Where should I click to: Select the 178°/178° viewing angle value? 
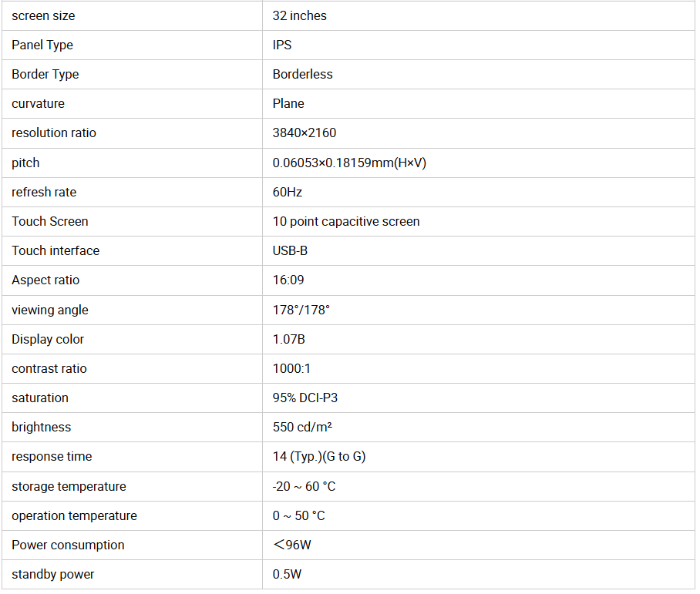tap(301, 310)
